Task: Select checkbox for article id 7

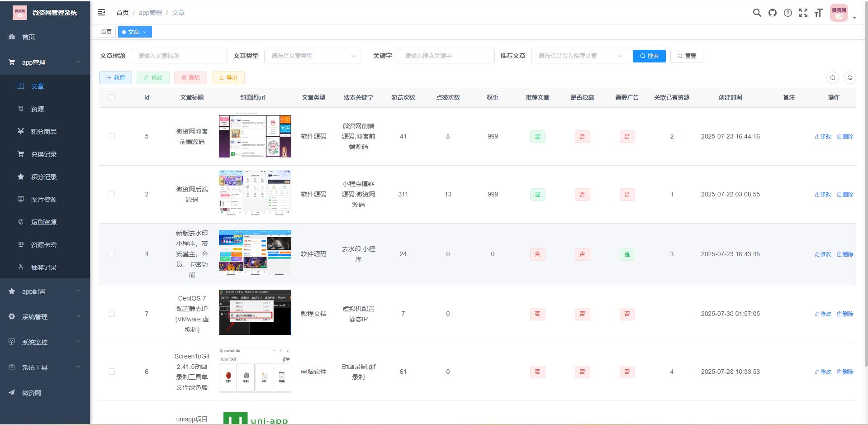Action: coord(112,314)
